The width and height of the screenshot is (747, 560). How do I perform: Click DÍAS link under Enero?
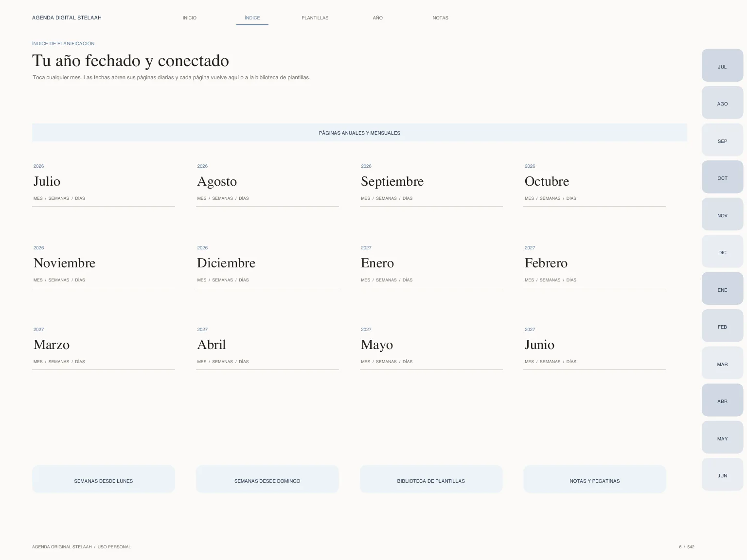click(x=408, y=280)
